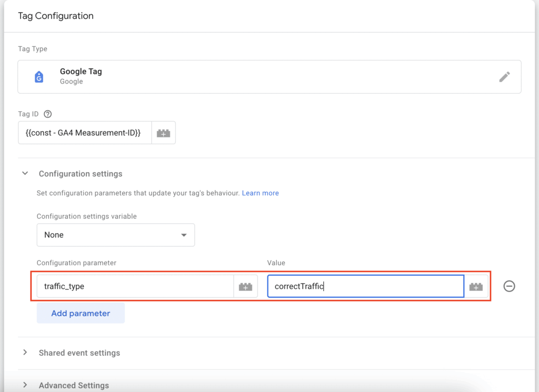
Task: Click the GA4 Measurement-ID Tag ID field
Action: [84, 133]
